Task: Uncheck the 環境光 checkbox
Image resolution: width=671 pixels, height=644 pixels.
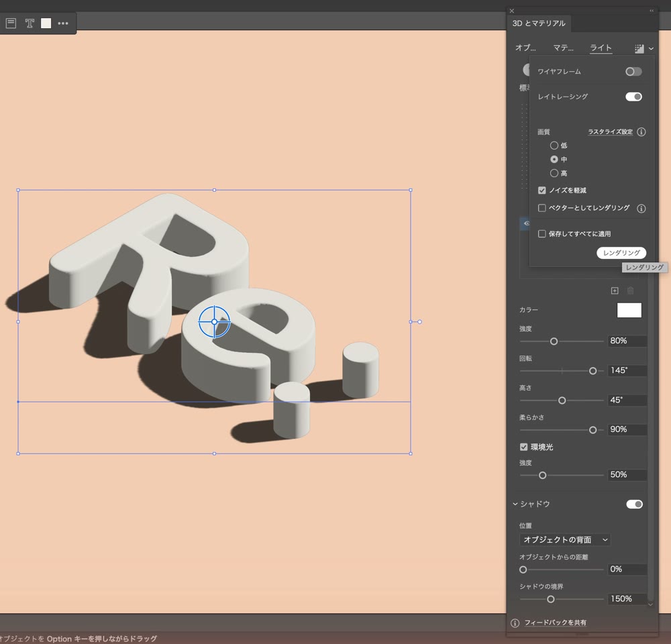Action: [523, 447]
